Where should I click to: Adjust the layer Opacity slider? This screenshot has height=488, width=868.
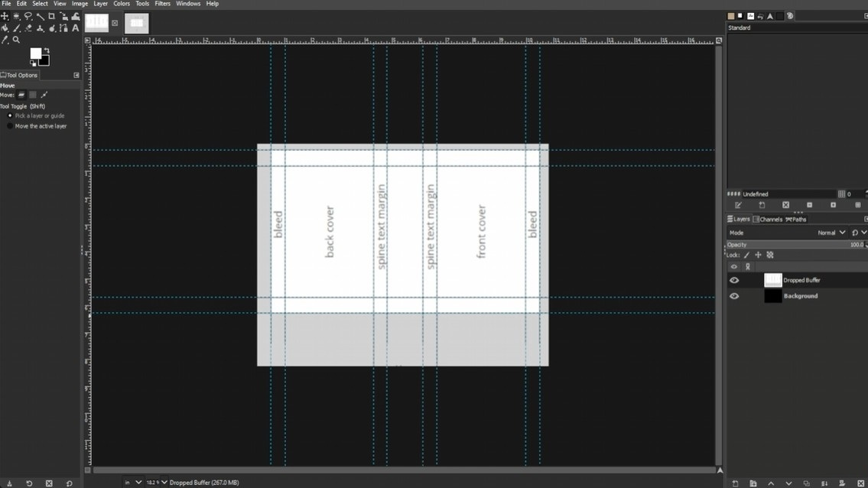tap(795, 245)
